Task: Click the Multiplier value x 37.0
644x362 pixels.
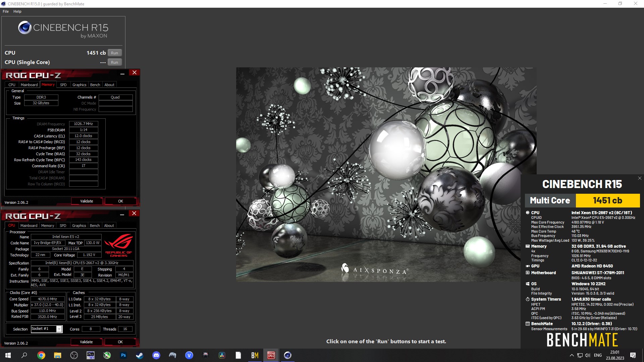Action: 47,305
